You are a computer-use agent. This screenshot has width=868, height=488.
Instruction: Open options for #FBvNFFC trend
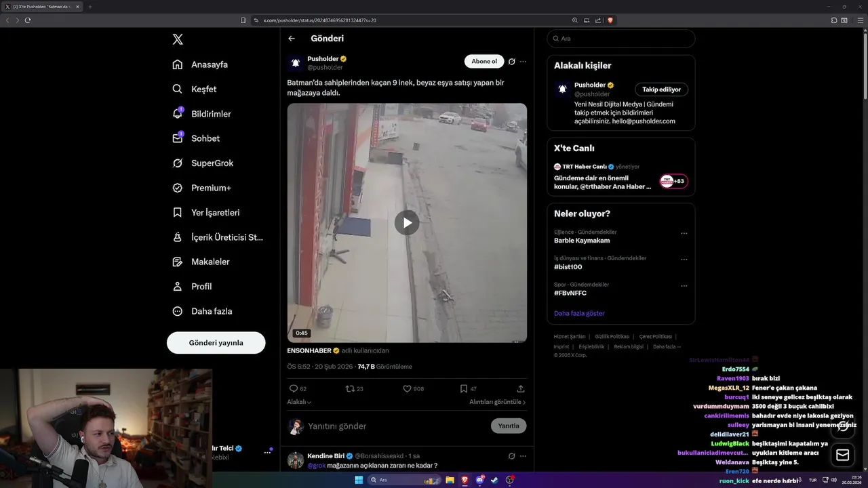684,286
